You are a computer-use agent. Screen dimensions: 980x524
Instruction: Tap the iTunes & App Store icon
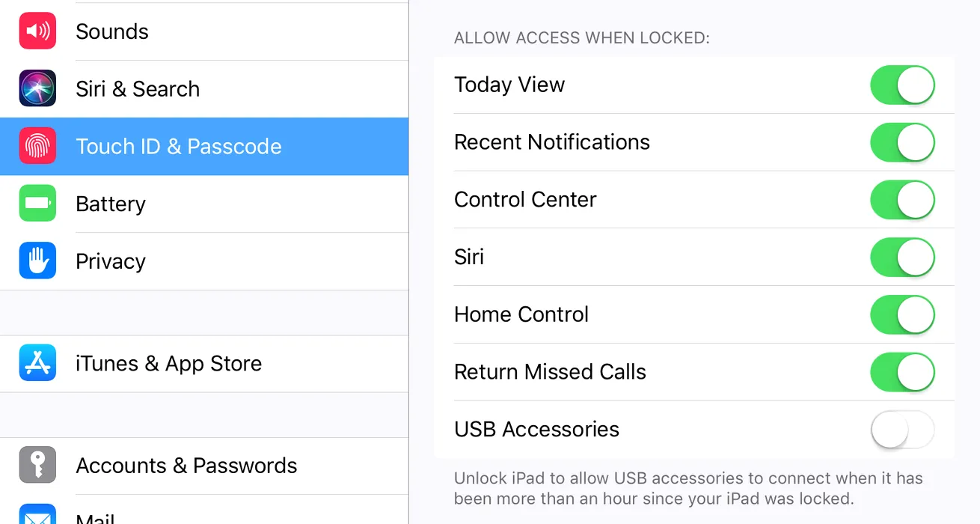(37, 363)
